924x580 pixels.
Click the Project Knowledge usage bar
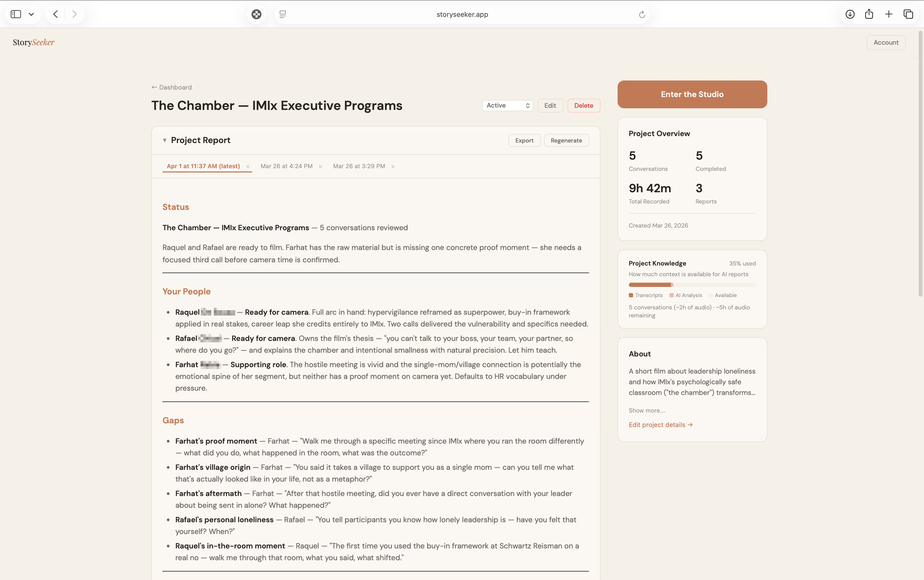692,284
